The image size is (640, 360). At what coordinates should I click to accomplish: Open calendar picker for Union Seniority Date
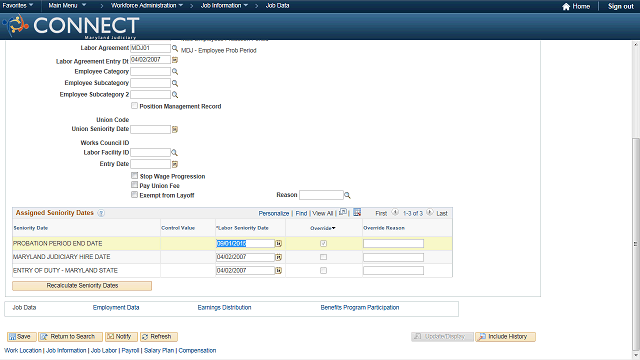pos(175,129)
